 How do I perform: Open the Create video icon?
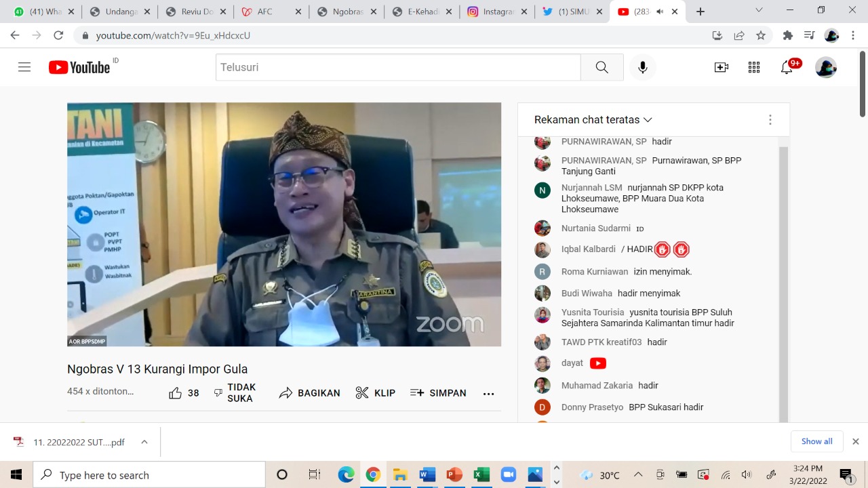pos(721,67)
